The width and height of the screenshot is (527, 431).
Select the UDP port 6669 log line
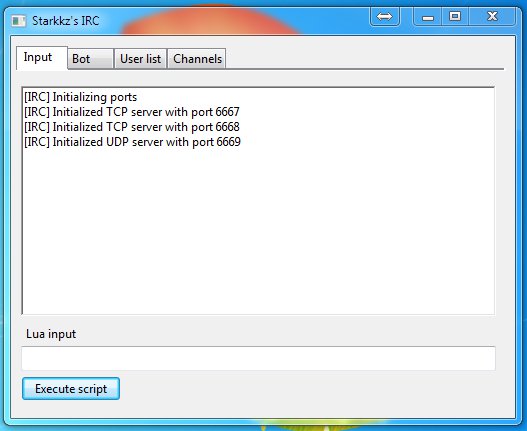coord(132,142)
